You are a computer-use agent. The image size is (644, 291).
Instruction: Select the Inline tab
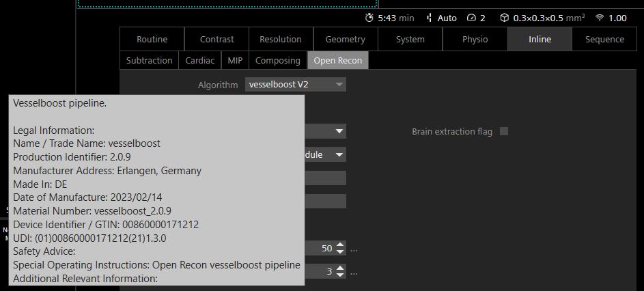[x=540, y=39]
